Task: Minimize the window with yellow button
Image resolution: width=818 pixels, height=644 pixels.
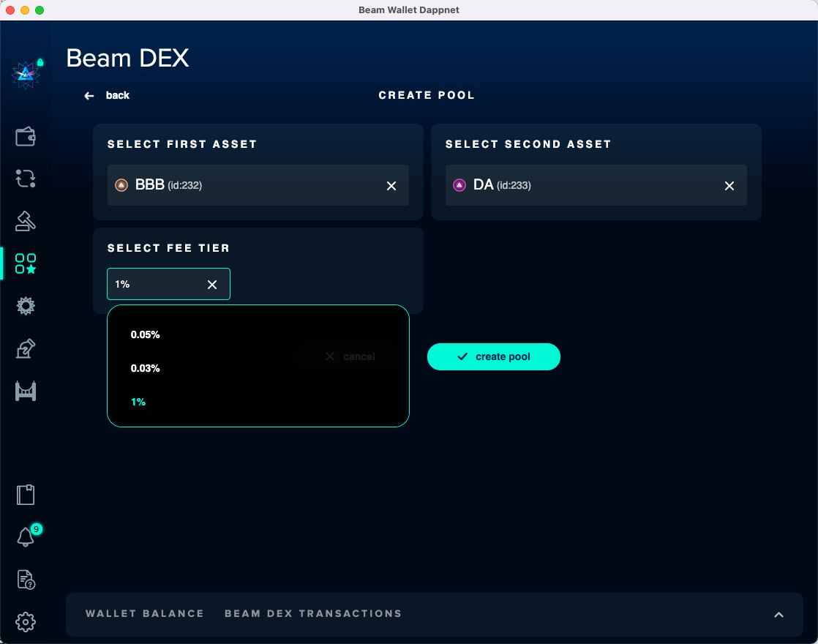Action: tap(25, 10)
